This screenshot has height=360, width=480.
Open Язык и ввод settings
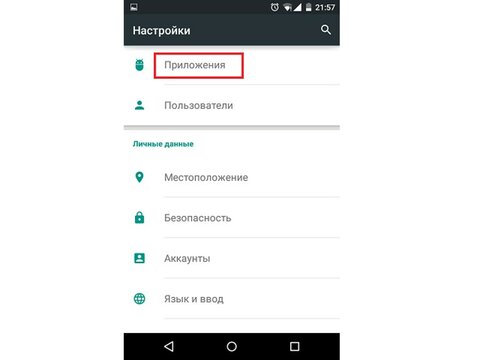[x=232, y=299]
